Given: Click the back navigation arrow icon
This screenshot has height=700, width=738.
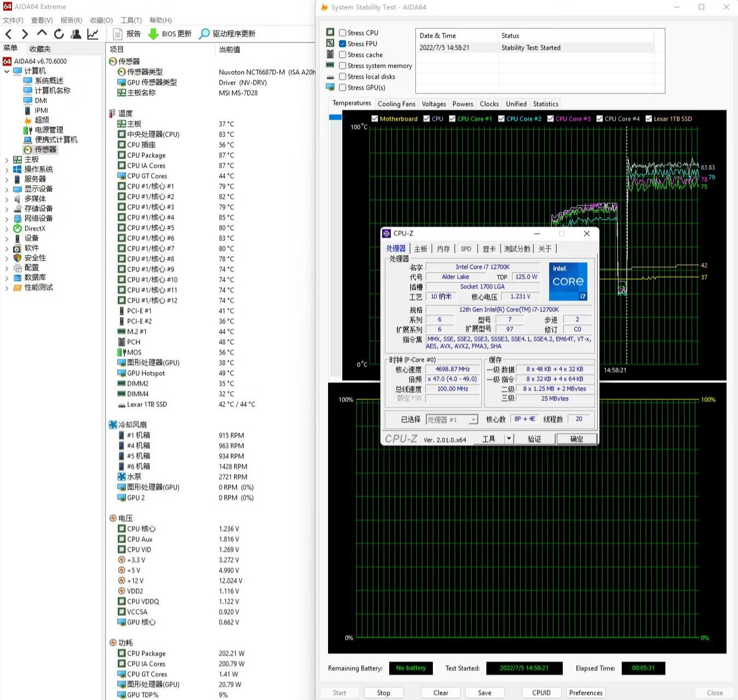Looking at the screenshot, I should pyautogui.click(x=8, y=34).
